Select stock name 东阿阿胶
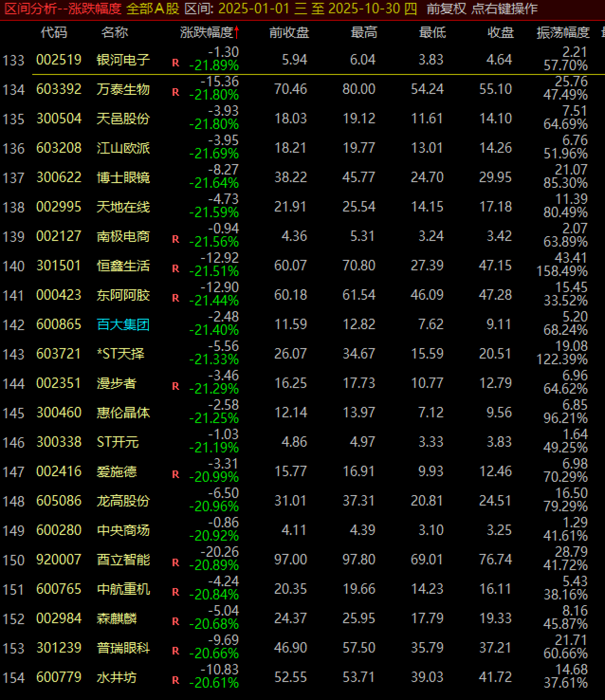 pyautogui.click(x=123, y=295)
